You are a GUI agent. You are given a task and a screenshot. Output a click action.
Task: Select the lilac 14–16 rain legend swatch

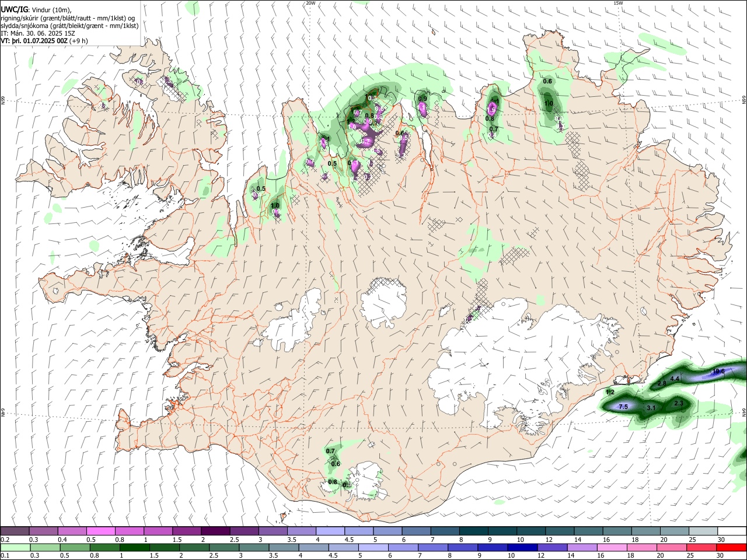(582, 547)
